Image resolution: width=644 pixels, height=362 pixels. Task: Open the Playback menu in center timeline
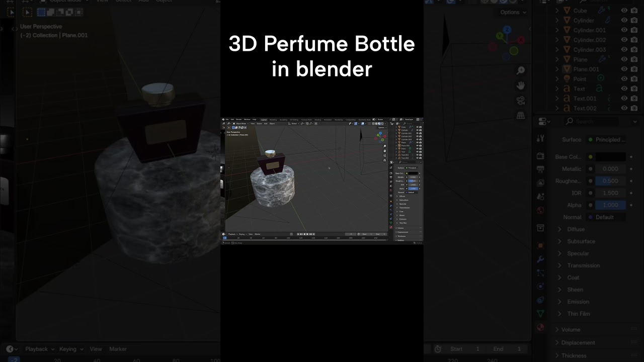click(x=233, y=234)
